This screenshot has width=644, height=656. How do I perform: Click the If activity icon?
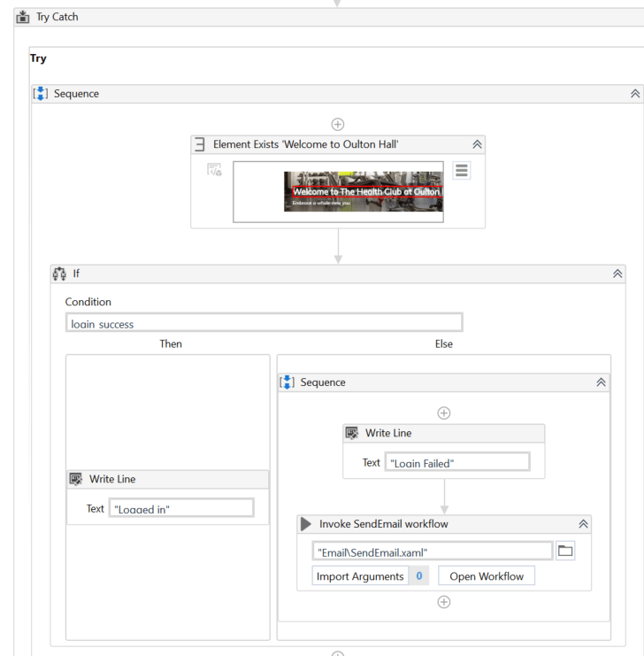tap(60, 274)
